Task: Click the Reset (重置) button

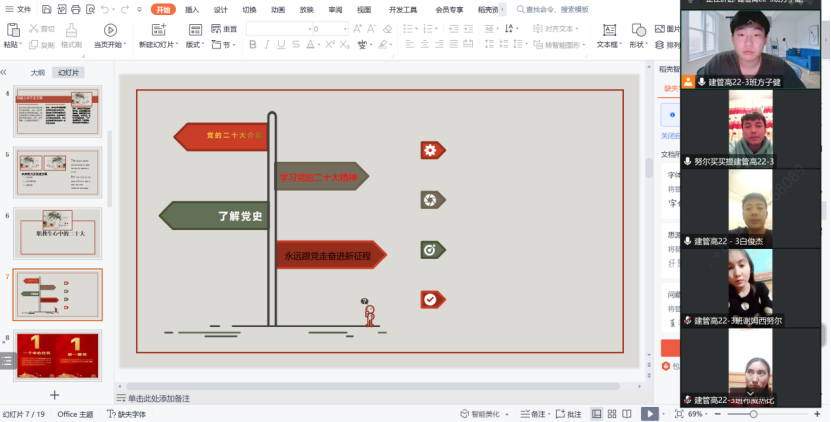Action: click(x=224, y=29)
